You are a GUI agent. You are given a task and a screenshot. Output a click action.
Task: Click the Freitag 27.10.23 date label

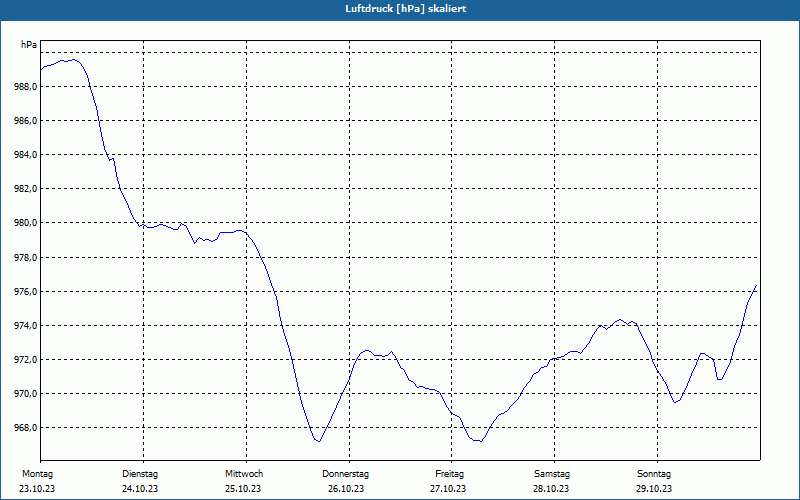448,481
